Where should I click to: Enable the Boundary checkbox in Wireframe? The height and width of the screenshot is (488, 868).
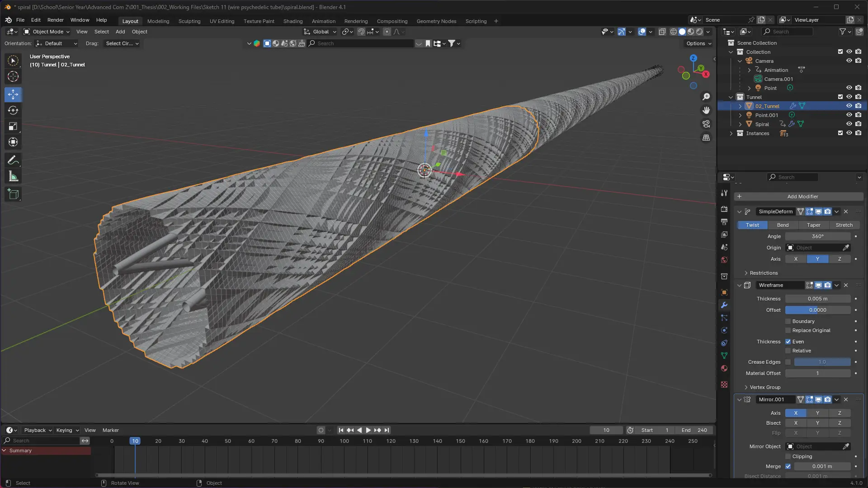(x=788, y=321)
